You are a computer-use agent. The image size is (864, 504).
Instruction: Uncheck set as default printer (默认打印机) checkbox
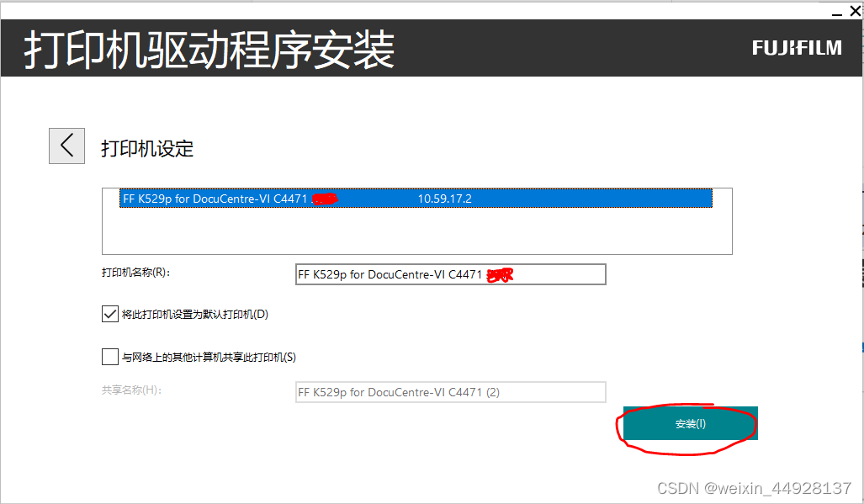[110, 314]
